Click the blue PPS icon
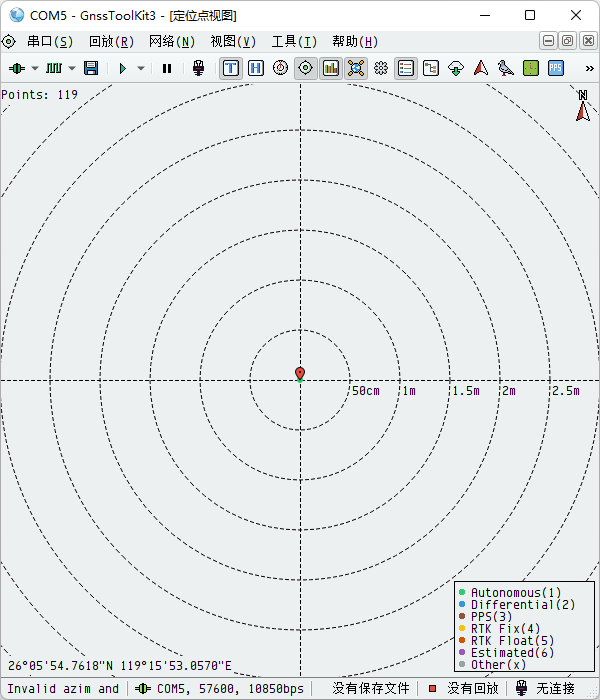Viewport: 600px width, 700px height. point(556,68)
